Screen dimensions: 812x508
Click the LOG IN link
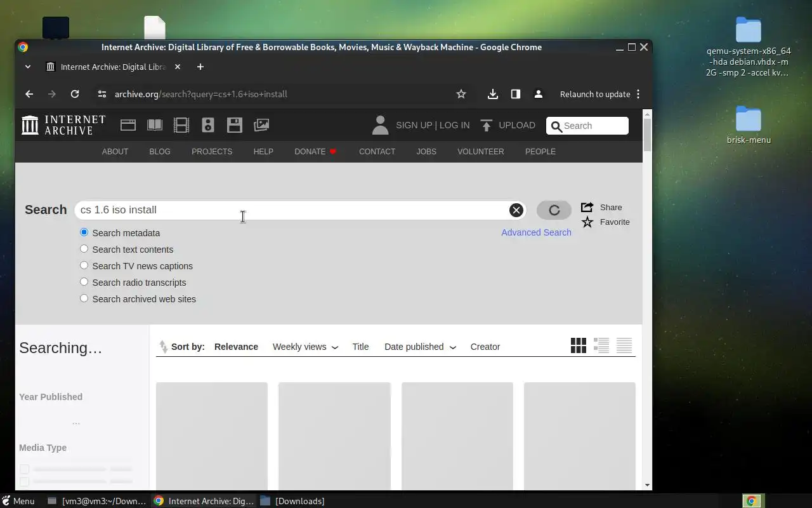[x=454, y=125]
